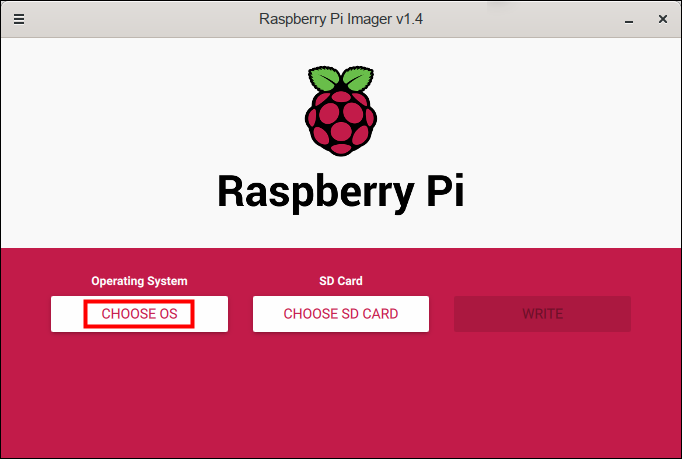Click the "SD Card" label
Screen dimensions: 682x459
[x=340, y=281]
